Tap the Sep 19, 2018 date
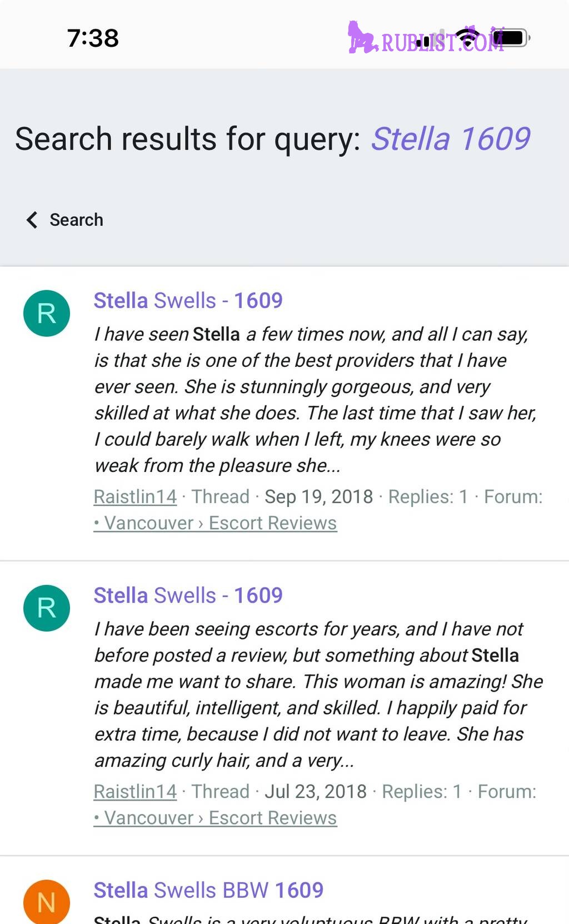The width and height of the screenshot is (569, 924). click(318, 496)
